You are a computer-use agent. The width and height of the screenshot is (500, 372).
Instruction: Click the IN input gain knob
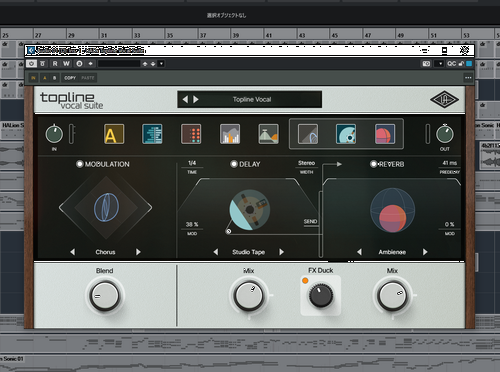pos(54,134)
